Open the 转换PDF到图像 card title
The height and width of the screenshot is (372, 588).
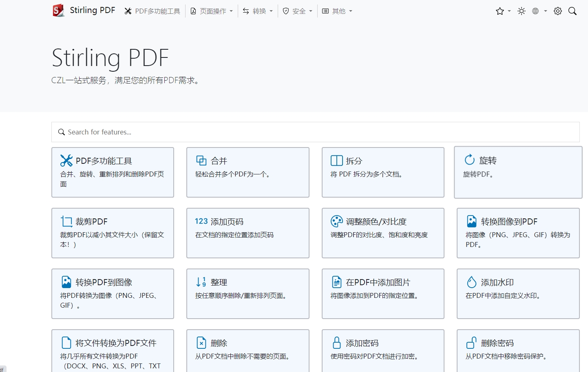point(104,282)
